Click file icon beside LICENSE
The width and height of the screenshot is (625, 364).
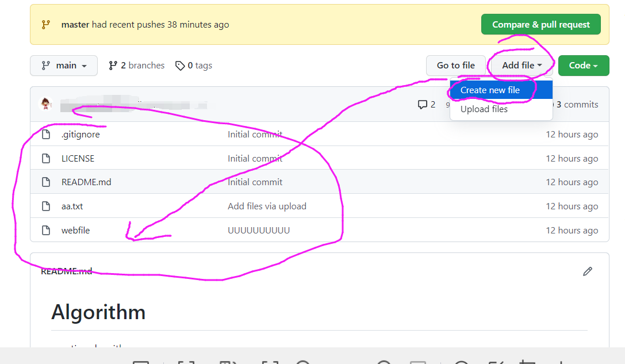coord(46,158)
